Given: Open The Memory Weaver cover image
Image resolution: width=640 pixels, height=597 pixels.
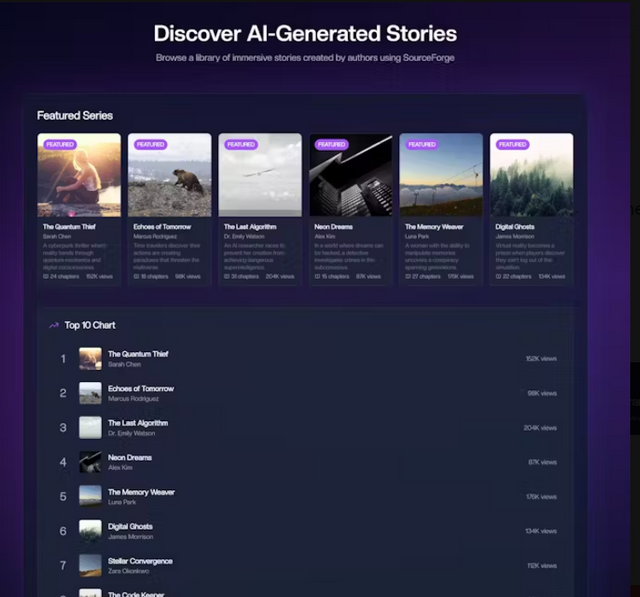Looking at the screenshot, I should click(441, 175).
